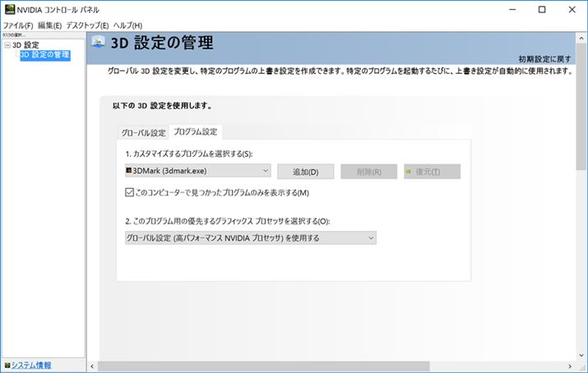Click the scroll left arrow
This screenshot has width=588, height=373.
coord(92,366)
